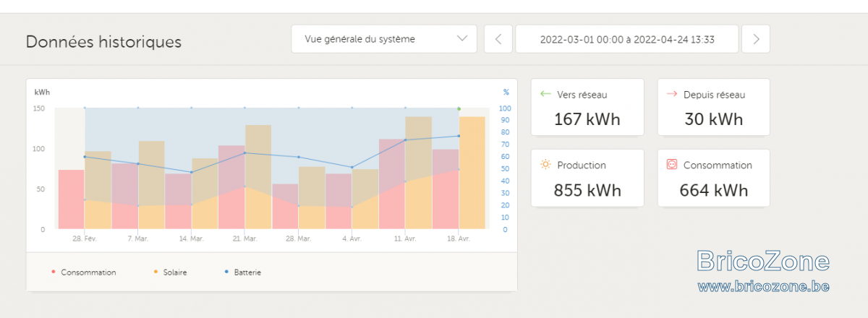Click the socket Consommation icon
Screen dimensions: 868x318
(672, 165)
